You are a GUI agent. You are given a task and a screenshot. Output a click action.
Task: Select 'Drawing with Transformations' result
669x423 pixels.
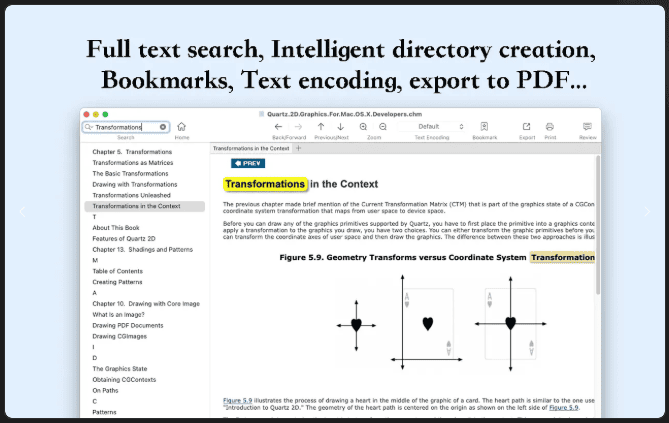(134, 184)
